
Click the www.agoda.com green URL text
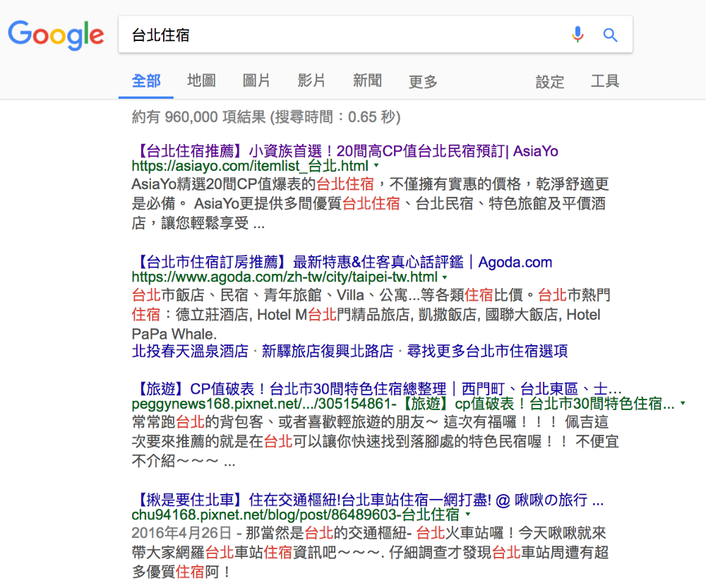coord(285,277)
